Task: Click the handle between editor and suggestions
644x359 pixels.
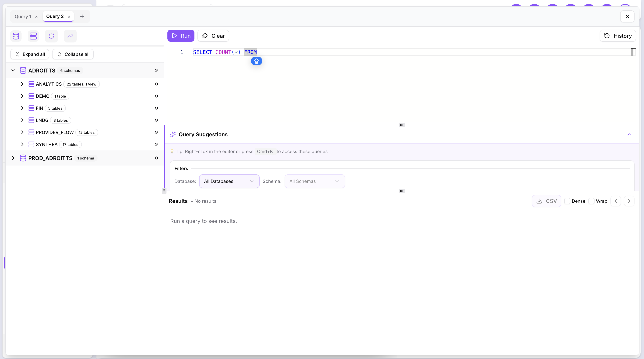Action: (x=402, y=125)
